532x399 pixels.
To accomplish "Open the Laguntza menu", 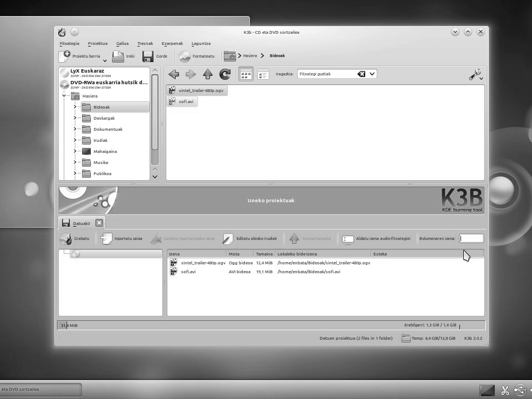I will (201, 43).
